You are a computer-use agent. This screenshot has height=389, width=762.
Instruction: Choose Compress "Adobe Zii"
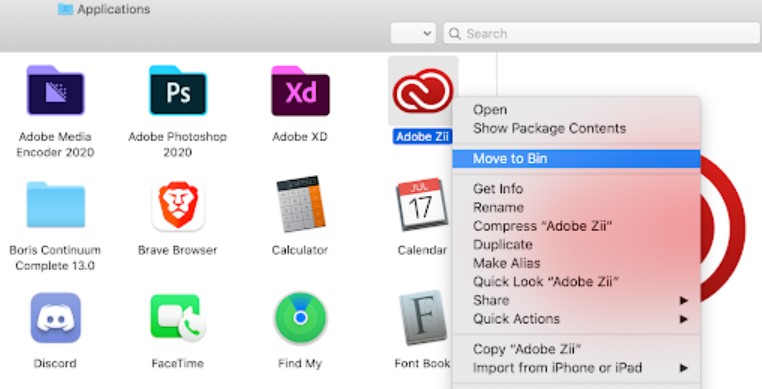[576, 226]
